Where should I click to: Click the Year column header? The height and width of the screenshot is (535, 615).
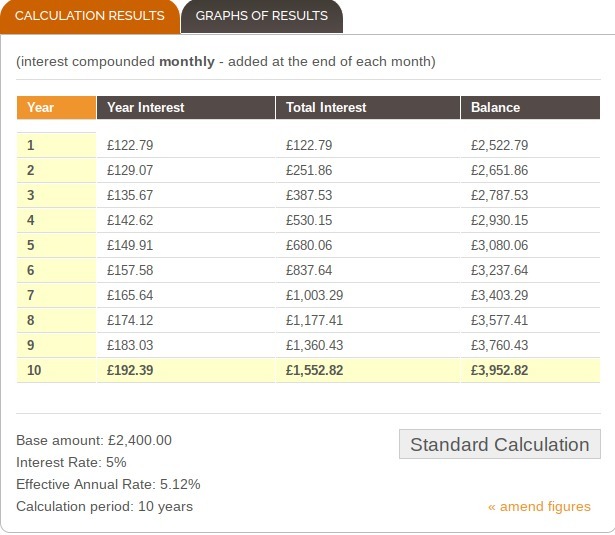click(x=56, y=107)
